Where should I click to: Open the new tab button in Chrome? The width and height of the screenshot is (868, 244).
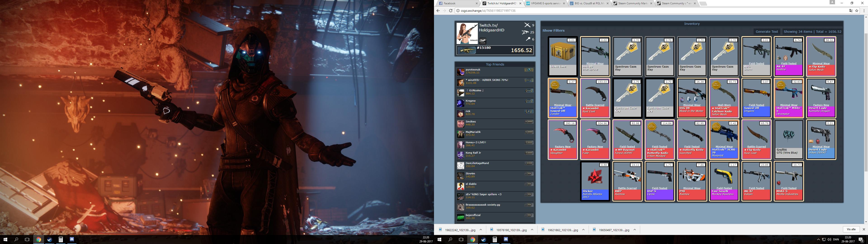point(703,3)
